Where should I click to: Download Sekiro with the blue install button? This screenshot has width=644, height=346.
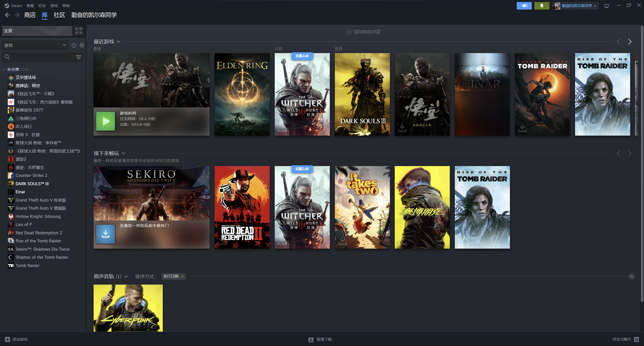105,234
